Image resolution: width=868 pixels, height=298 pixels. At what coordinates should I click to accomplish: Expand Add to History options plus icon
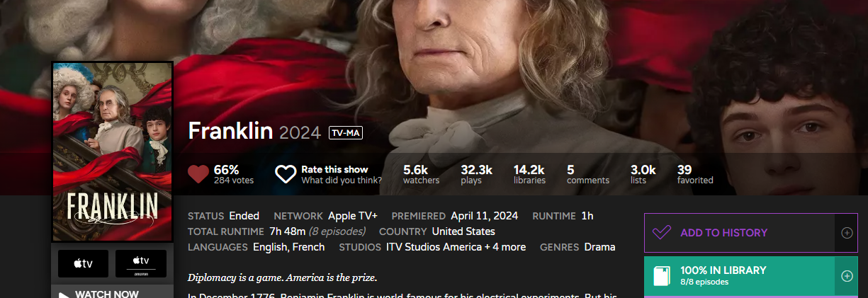click(847, 233)
